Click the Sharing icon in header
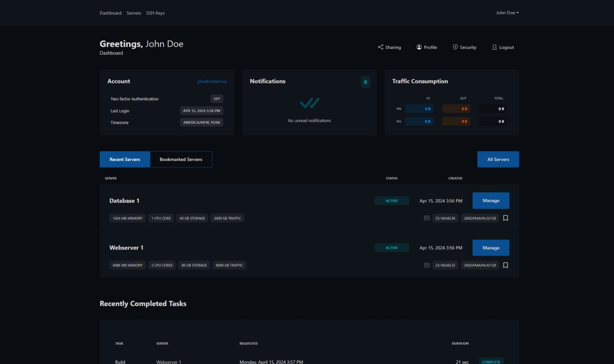 (380, 47)
